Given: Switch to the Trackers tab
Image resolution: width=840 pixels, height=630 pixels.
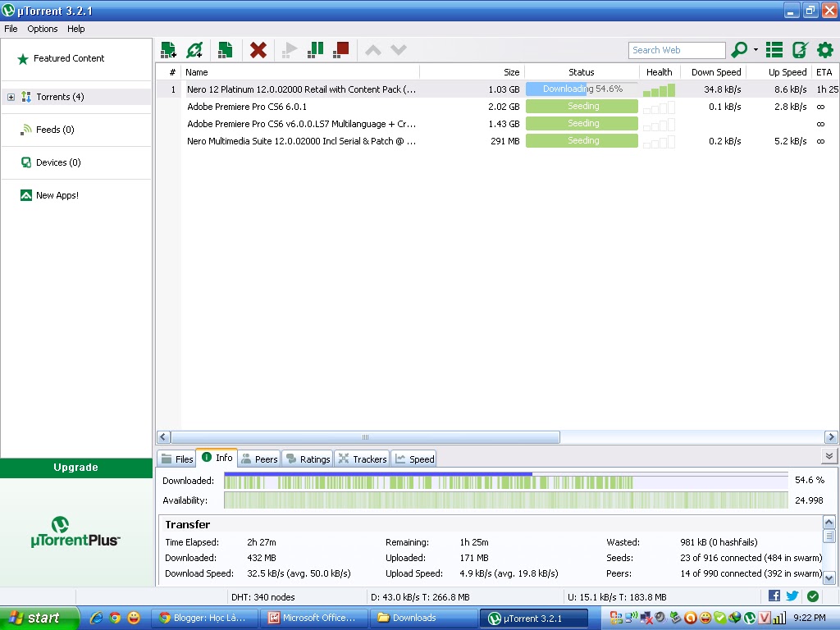Looking at the screenshot, I should [x=362, y=459].
